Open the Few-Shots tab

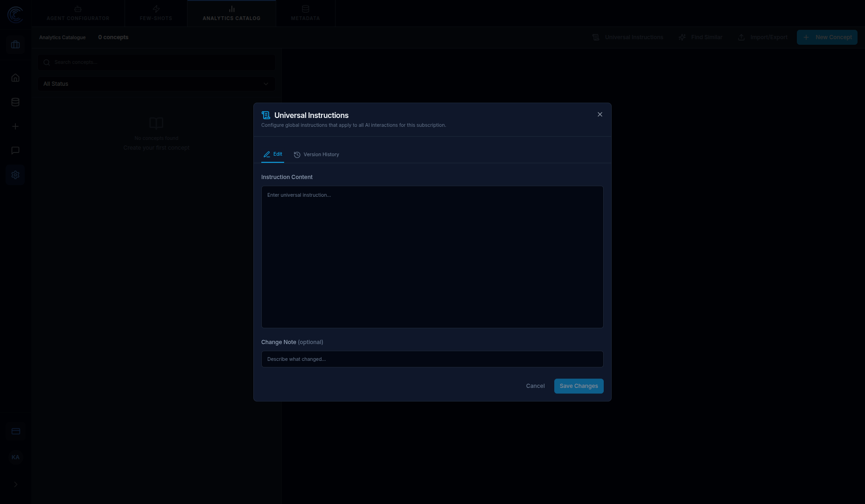pos(156,13)
